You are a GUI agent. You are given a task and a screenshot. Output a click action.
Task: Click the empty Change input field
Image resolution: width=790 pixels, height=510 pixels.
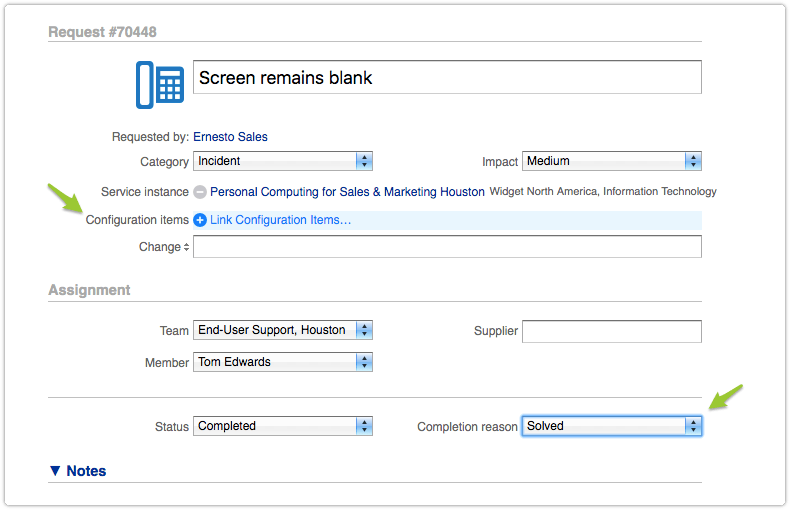(447, 247)
